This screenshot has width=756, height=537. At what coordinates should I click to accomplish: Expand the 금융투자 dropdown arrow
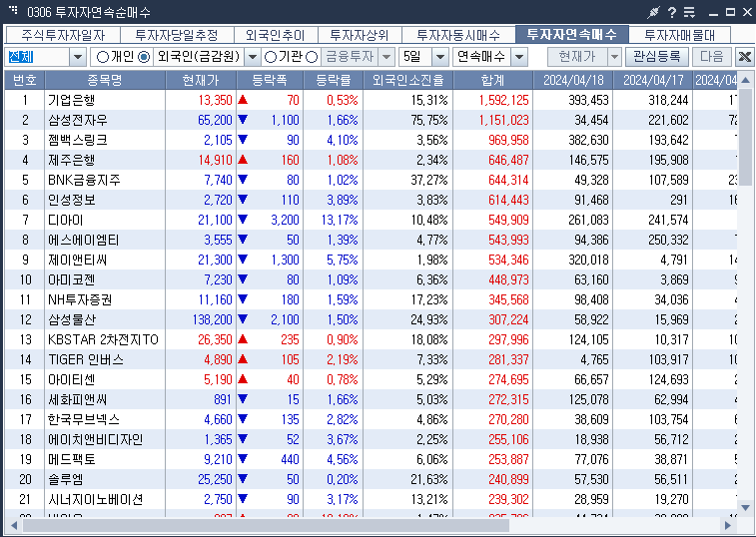tap(386, 57)
